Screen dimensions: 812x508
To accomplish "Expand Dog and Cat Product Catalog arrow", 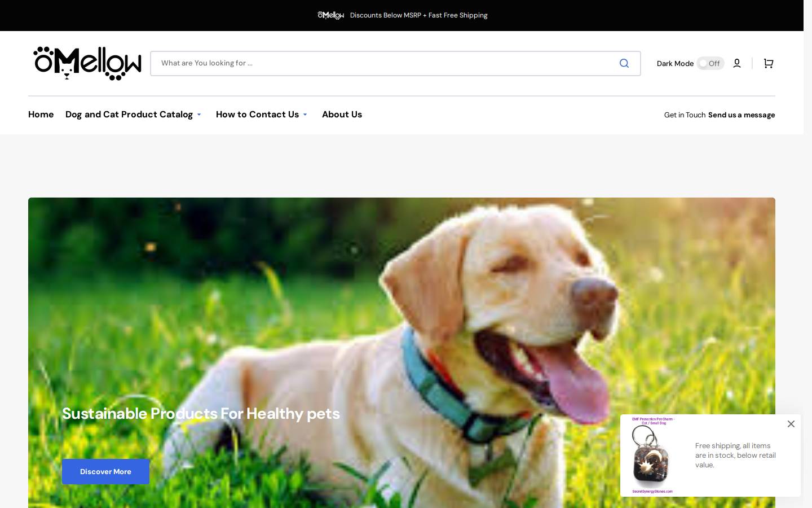I will click(x=198, y=115).
